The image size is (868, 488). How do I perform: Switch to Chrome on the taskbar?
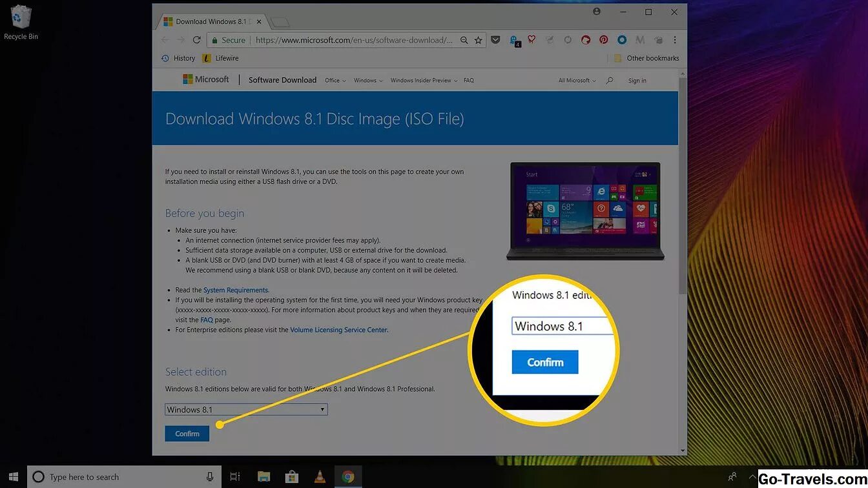pos(348,477)
